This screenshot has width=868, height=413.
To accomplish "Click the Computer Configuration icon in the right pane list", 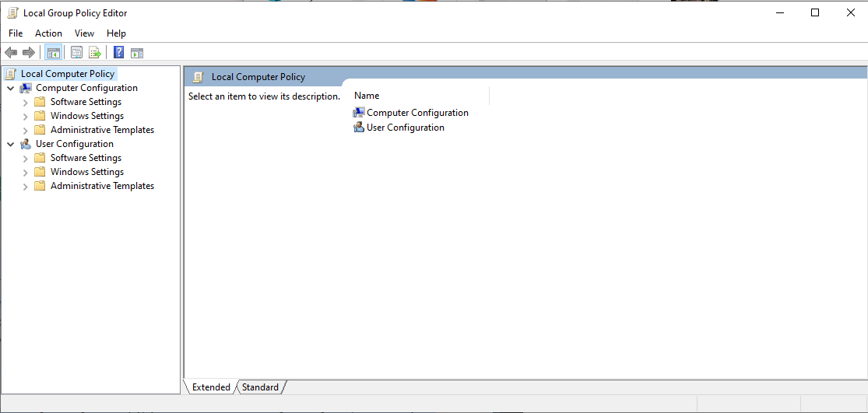I will coord(359,113).
